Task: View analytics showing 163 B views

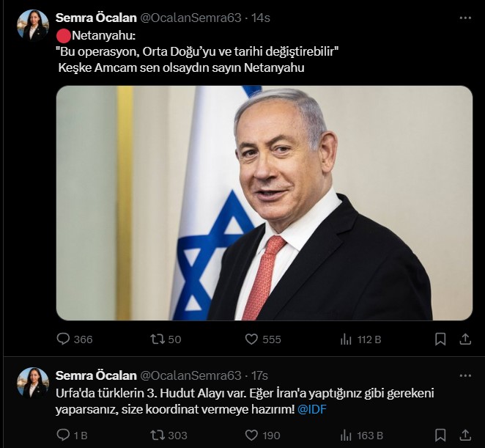Action: tap(362, 436)
